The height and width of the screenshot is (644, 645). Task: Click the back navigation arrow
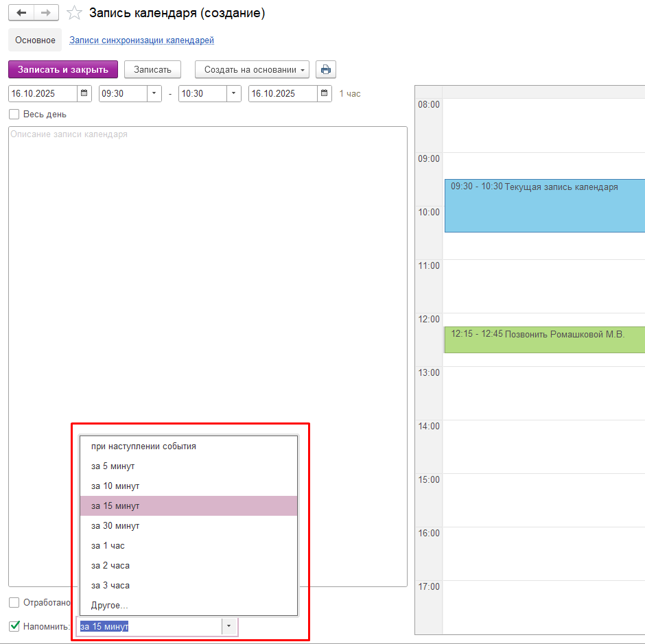pyautogui.click(x=21, y=13)
